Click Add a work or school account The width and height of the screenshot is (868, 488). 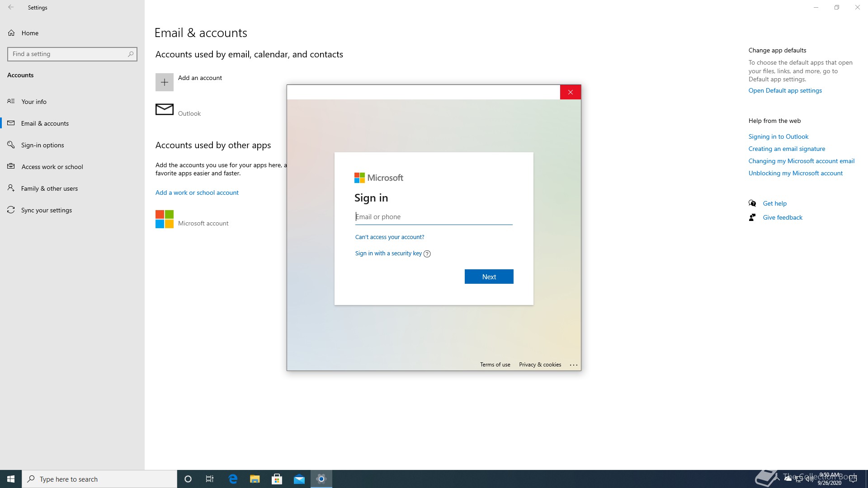(x=197, y=192)
